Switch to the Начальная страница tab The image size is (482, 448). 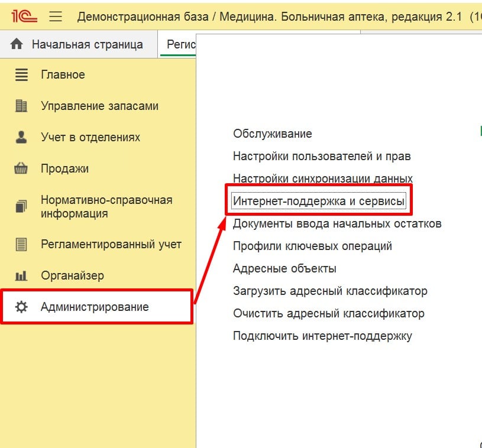[x=87, y=44]
